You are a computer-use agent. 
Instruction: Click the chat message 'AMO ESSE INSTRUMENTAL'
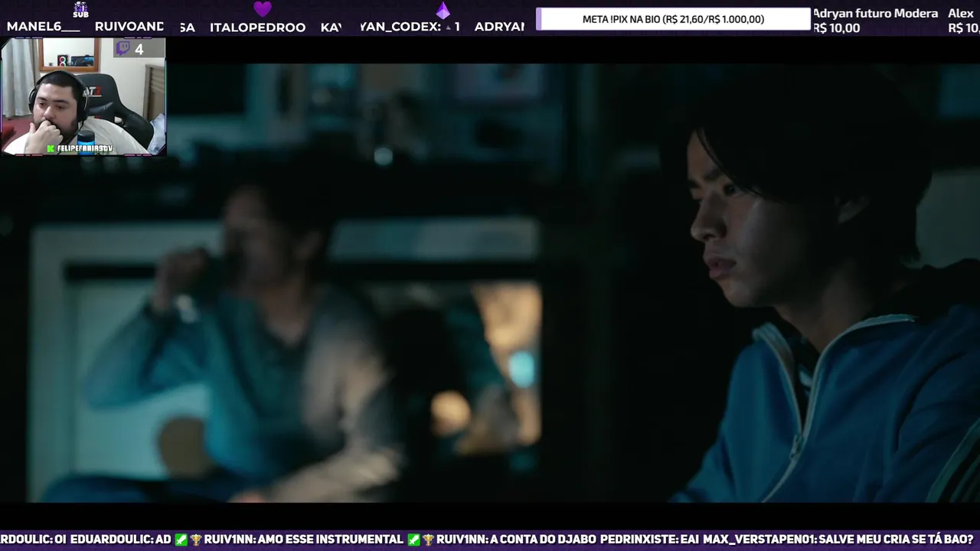pos(331,540)
